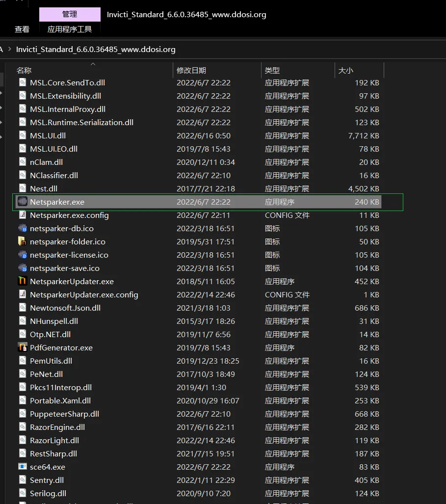Select the file name Pkcs11Interop.dll
The height and width of the screenshot is (504, 446).
61,387
